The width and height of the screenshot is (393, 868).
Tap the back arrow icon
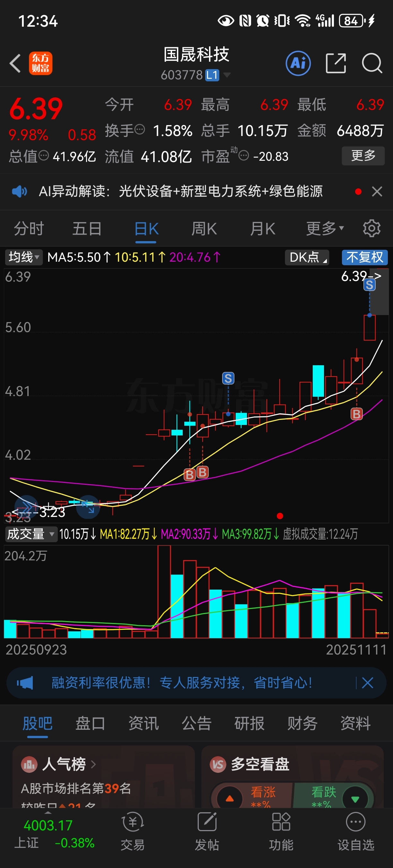(x=15, y=63)
